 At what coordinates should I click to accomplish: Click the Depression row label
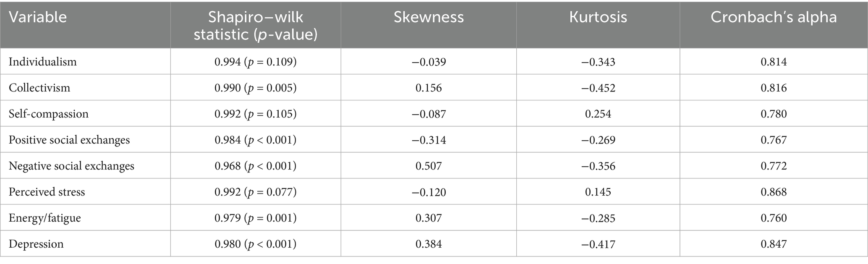click(36, 244)
